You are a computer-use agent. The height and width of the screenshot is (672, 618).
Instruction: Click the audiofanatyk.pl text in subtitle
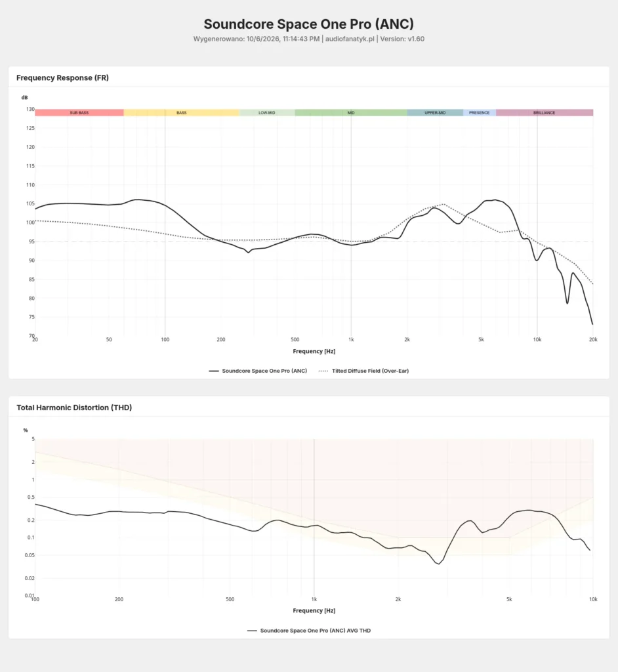[x=350, y=39]
